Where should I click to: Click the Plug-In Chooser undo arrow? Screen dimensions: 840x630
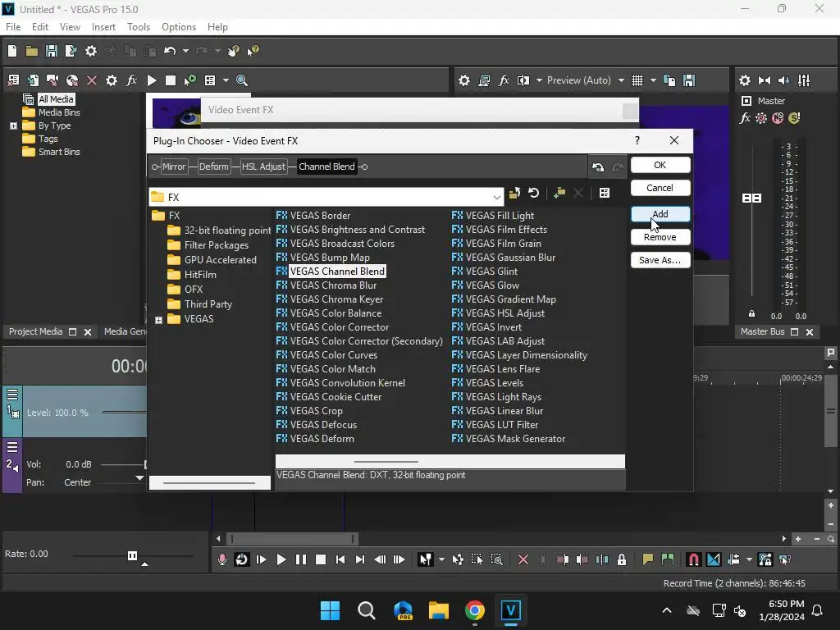598,167
